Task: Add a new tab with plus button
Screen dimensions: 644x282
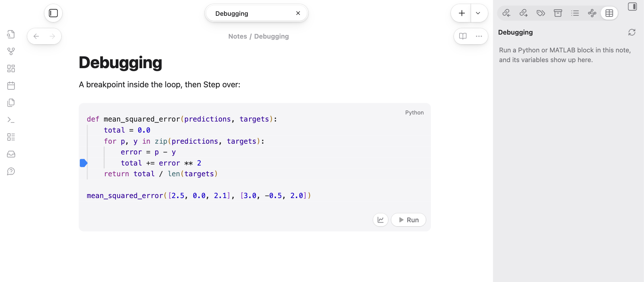Action: [462, 13]
